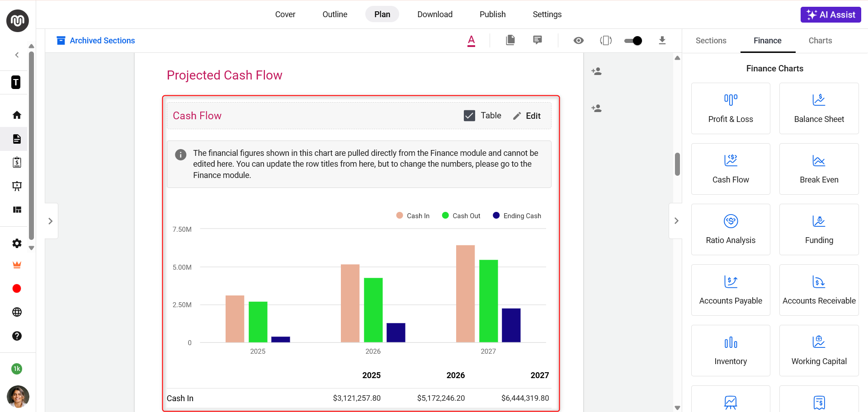
Task: Toggle the preview eye icon
Action: [x=578, y=41]
